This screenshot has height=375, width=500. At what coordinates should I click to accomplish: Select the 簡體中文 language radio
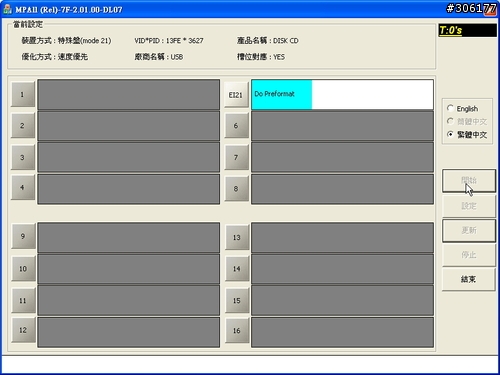point(467,121)
